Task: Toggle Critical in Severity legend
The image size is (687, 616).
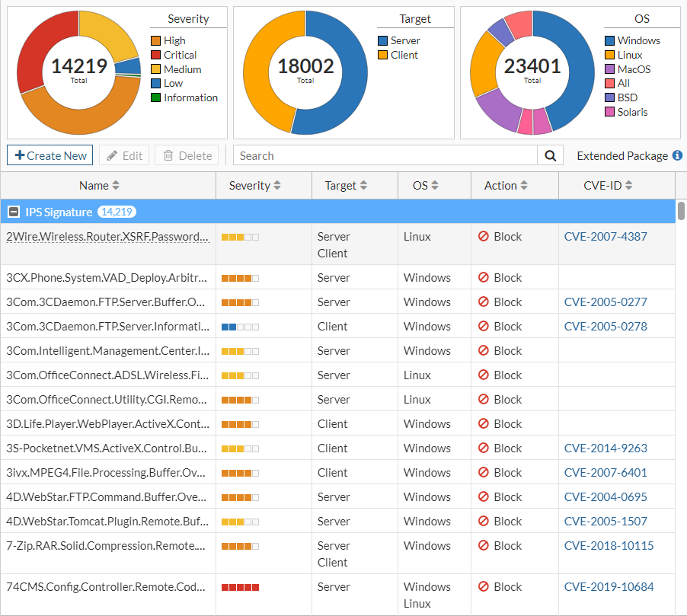Action: pos(180,55)
